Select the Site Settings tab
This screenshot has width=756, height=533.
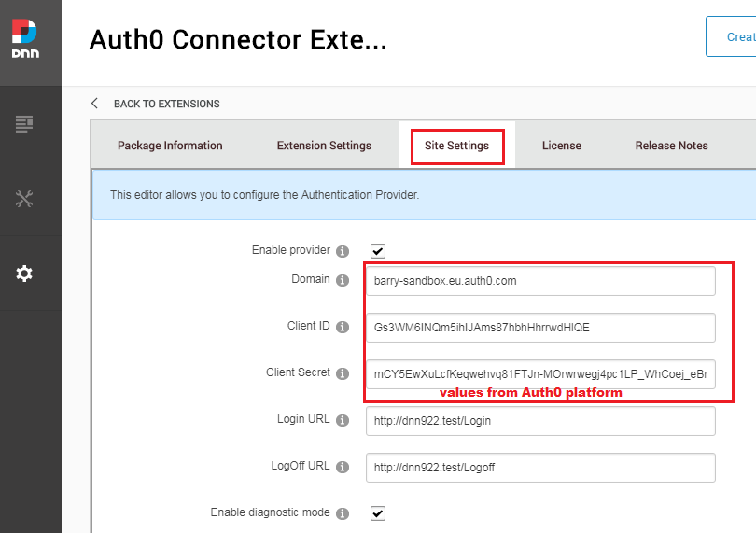coord(456,146)
